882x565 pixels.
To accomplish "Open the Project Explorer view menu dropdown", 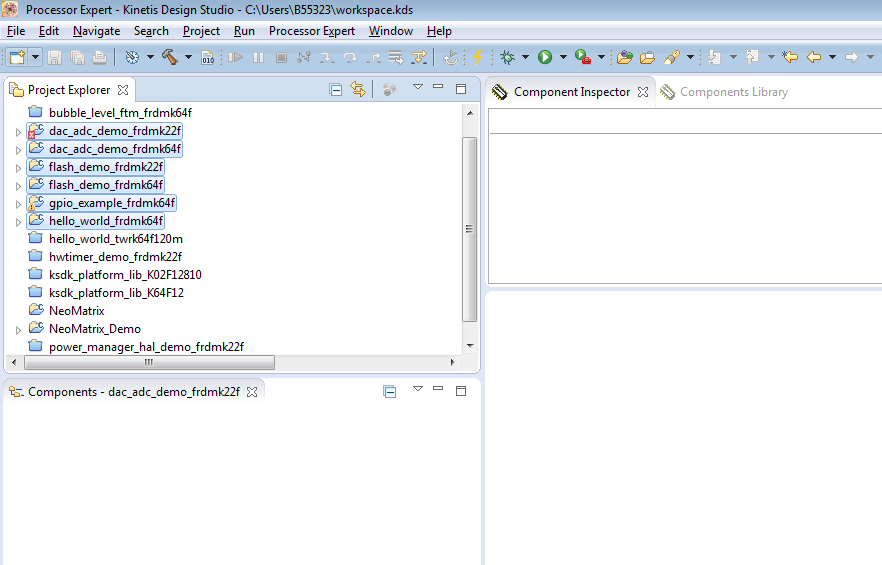I will (x=418, y=89).
